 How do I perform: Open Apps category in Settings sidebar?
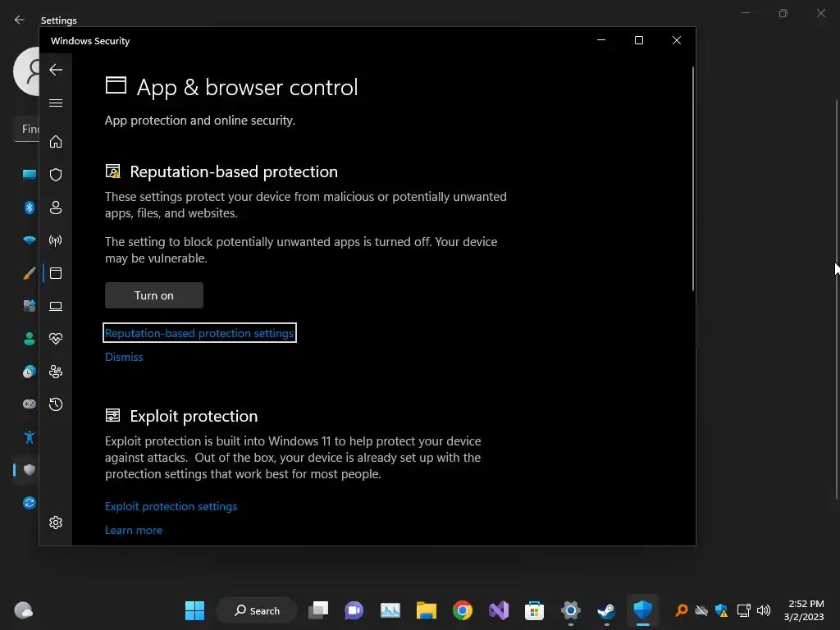tap(30, 306)
